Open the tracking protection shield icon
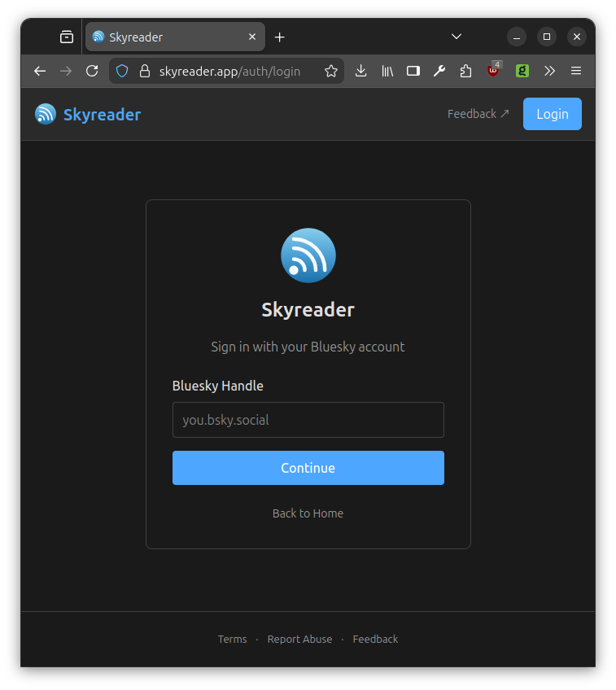Screen dimensions: 616x690 (x=122, y=71)
